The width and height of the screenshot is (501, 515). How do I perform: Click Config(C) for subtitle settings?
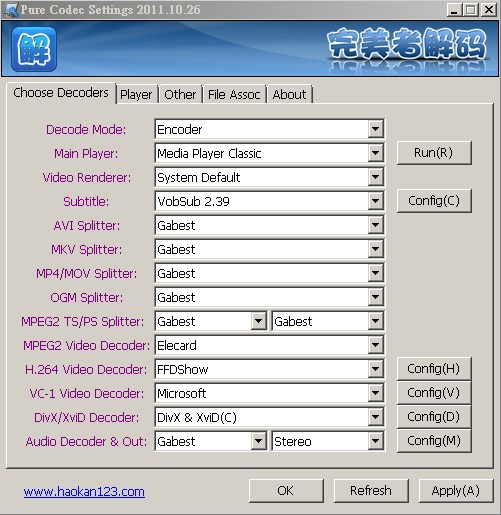(x=434, y=201)
